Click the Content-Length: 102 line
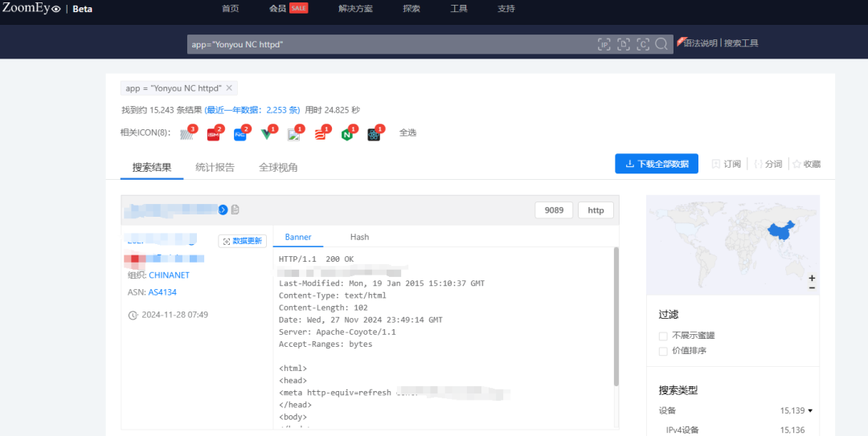The image size is (868, 436). [323, 308]
